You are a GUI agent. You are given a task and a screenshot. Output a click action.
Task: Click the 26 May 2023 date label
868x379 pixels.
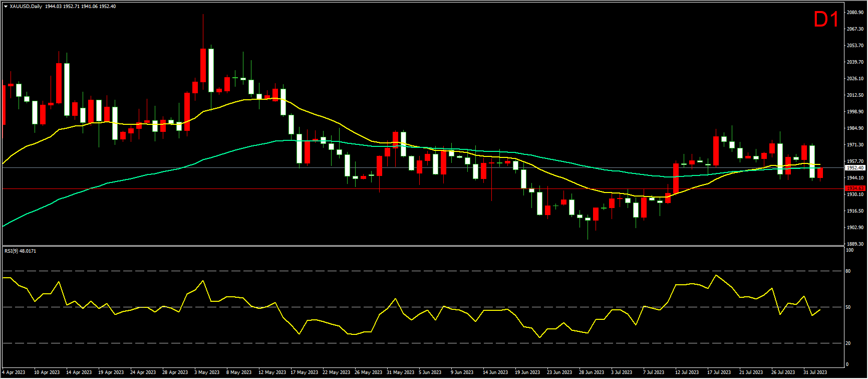(x=368, y=372)
